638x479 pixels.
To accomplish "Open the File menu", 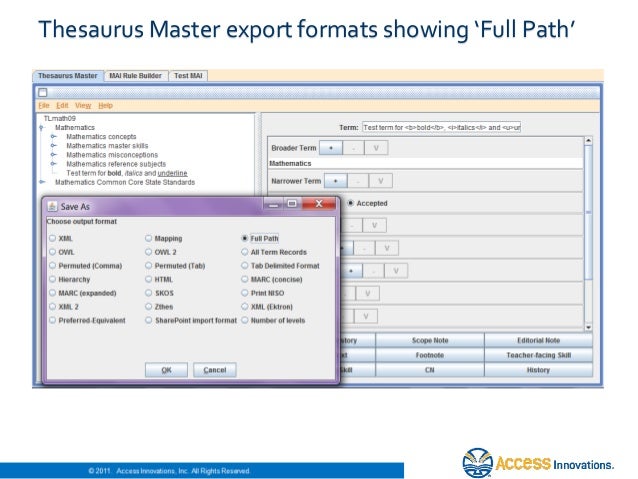I will (x=44, y=105).
